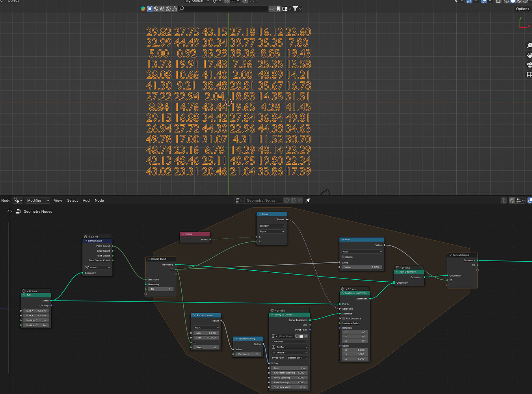The image size is (532, 394).
Task: Select the zoom viewport tool icon
Action: (529, 46)
